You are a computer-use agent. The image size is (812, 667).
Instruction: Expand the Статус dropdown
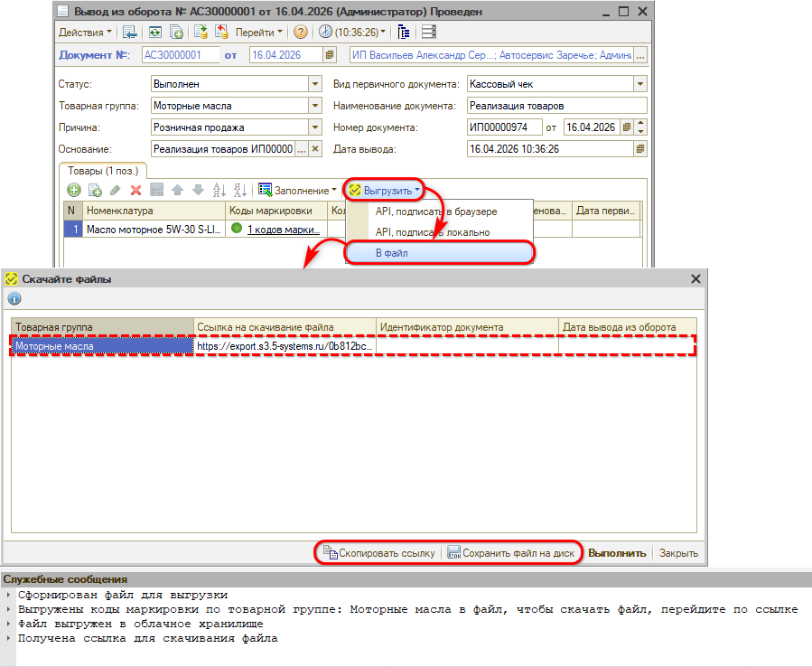point(315,84)
